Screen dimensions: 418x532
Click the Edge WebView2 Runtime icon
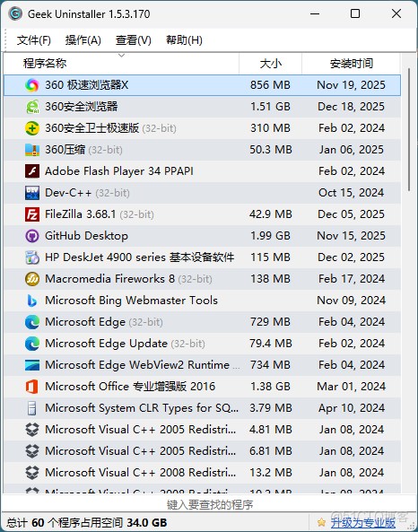tap(32, 365)
